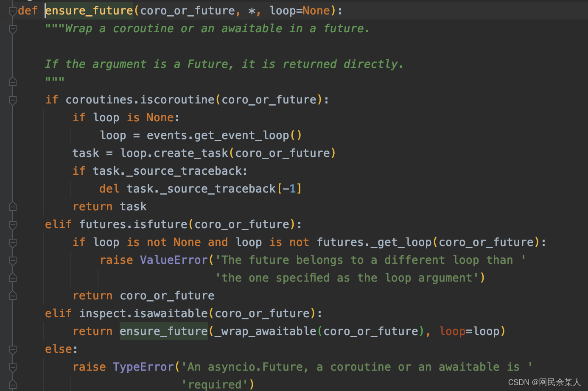Click the 'del task._source_traceback[-1]' statement
Image resolution: width=588 pixels, height=391 pixels.
coord(201,189)
